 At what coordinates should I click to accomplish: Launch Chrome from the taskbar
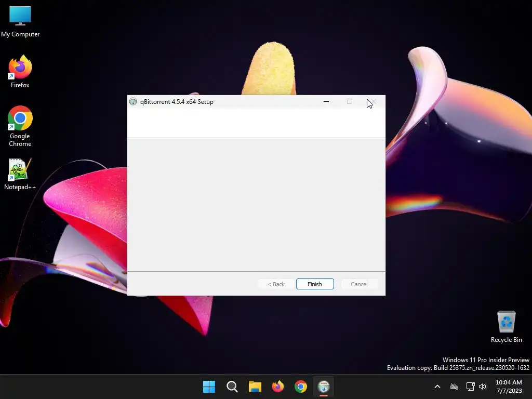(x=301, y=387)
